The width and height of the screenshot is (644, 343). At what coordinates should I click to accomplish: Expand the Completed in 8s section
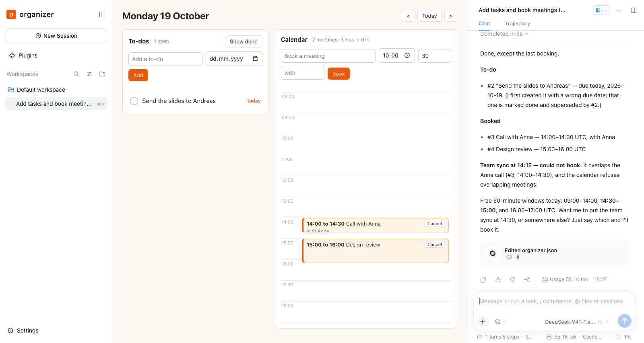click(504, 34)
